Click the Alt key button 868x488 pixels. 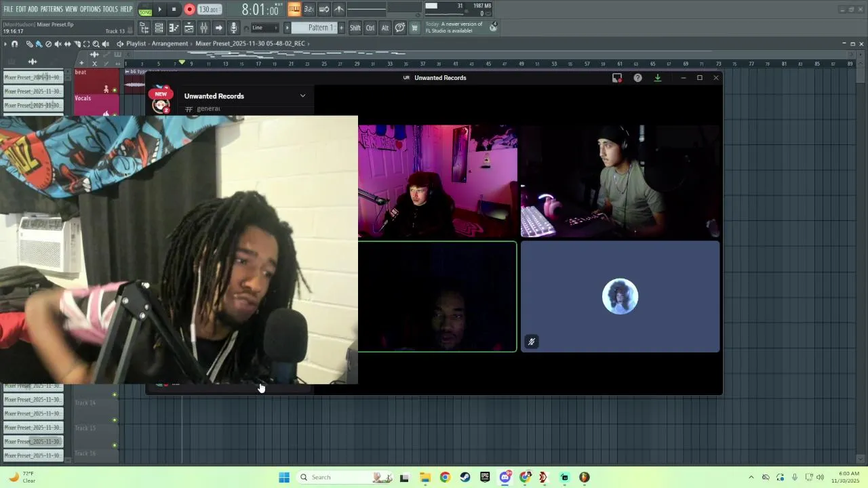click(385, 28)
